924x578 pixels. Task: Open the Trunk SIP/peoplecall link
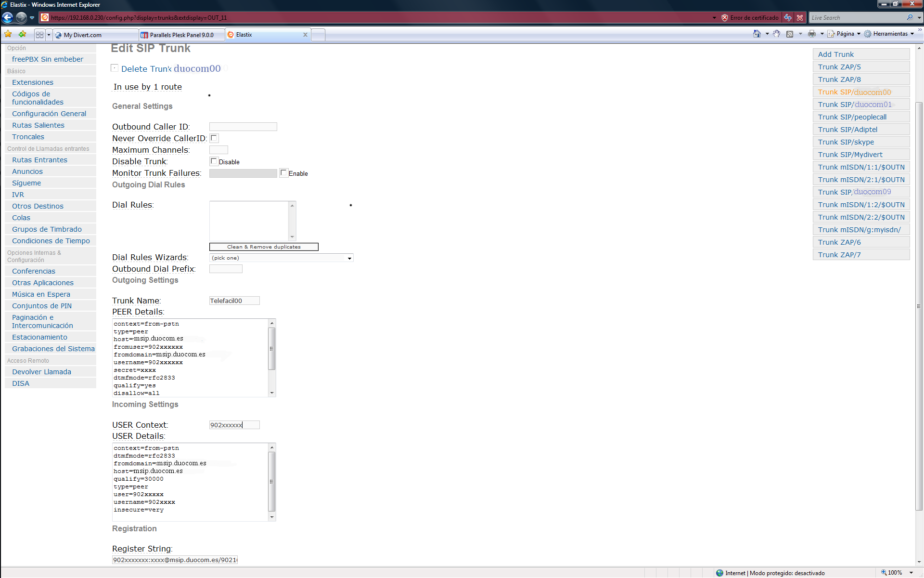click(x=852, y=117)
